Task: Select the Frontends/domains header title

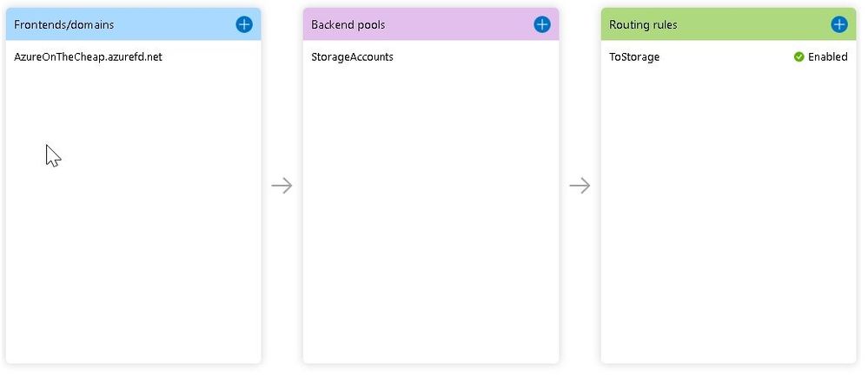Action: pos(63,24)
